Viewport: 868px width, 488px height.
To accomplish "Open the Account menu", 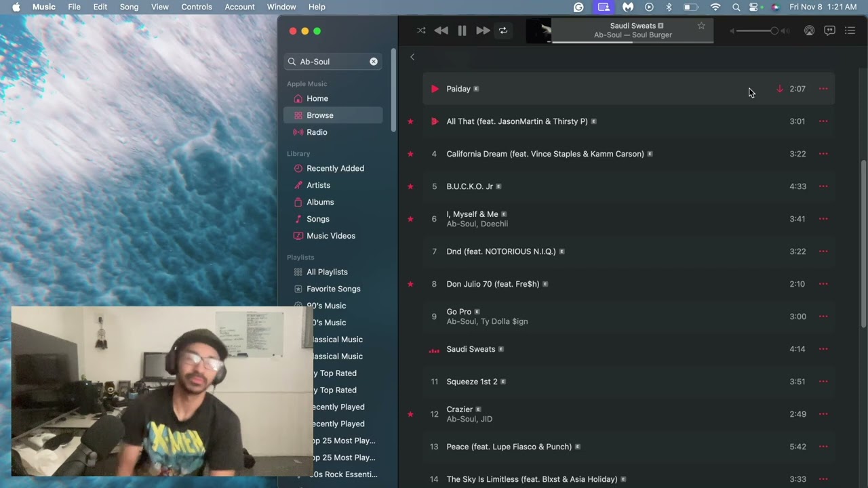I will [240, 7].
